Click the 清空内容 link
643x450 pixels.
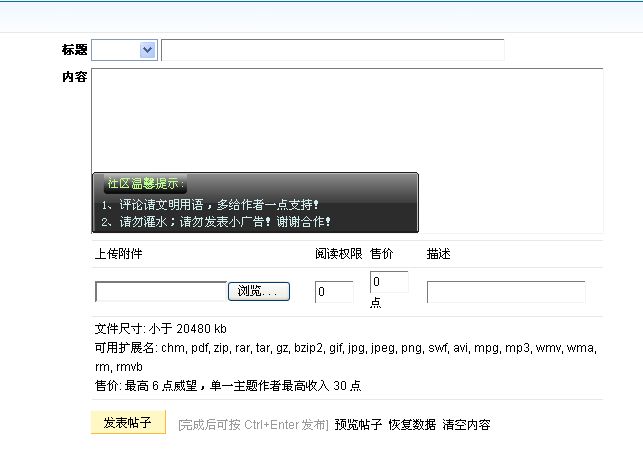click(466, 425)
